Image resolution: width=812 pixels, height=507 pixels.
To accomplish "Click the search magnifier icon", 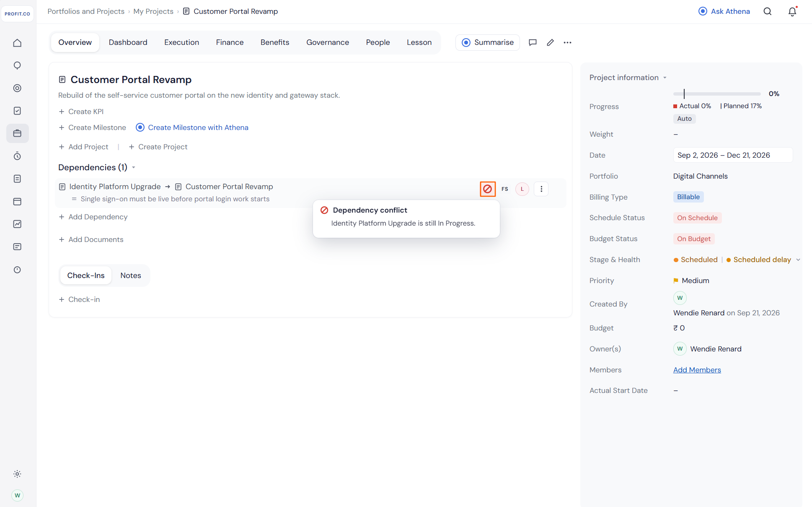I will 768,11.
